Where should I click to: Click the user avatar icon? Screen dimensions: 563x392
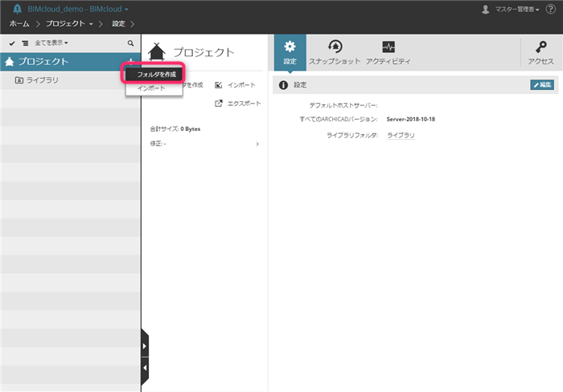[x=486, y=10]
